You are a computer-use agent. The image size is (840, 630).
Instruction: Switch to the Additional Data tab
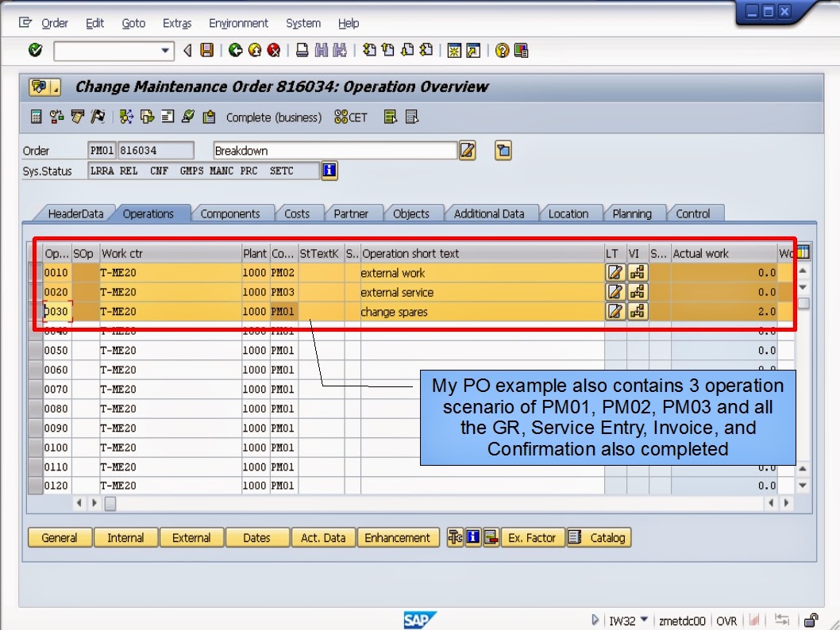[489, 213]
